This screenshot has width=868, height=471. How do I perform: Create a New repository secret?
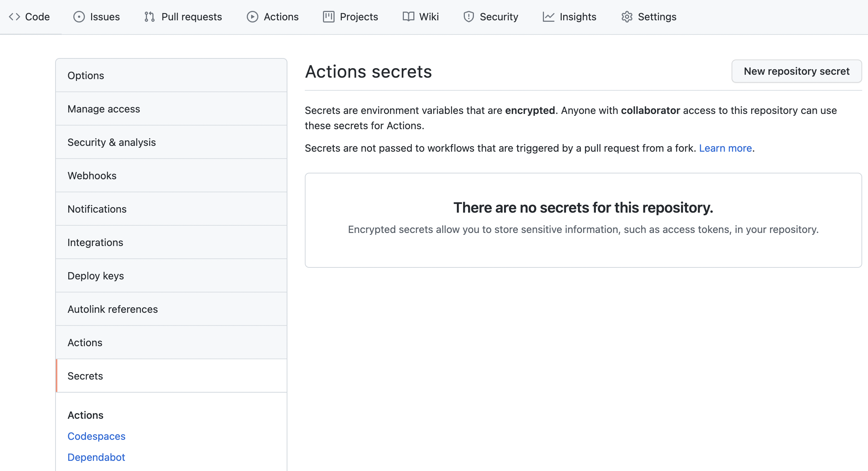pos(797,71)
